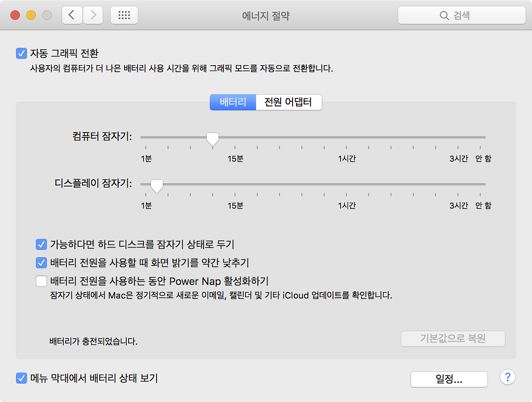Screen dimensions: 532x402
Task: Click 디스플레이 잠자기 slider track at 3시간
Action: click(x=458, y=184)
